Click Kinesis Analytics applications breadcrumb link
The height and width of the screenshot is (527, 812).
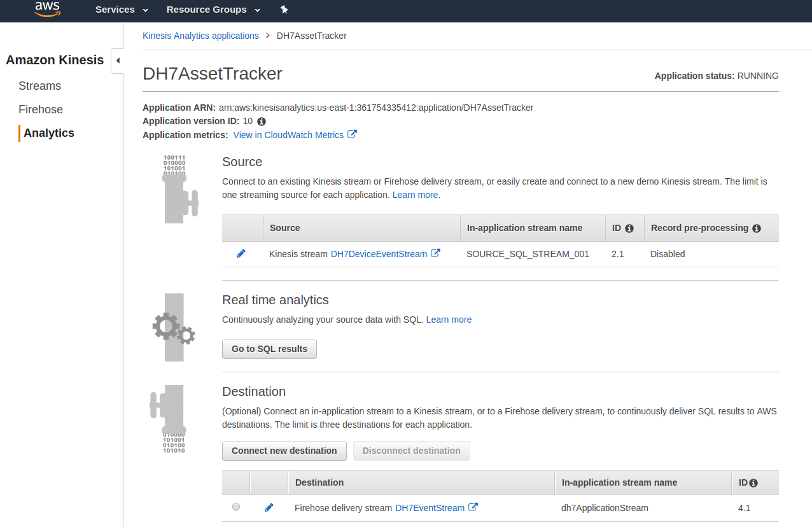200,36
